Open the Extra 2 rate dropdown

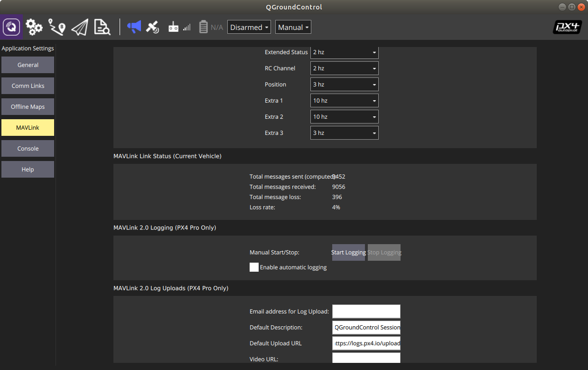[345, 117]
